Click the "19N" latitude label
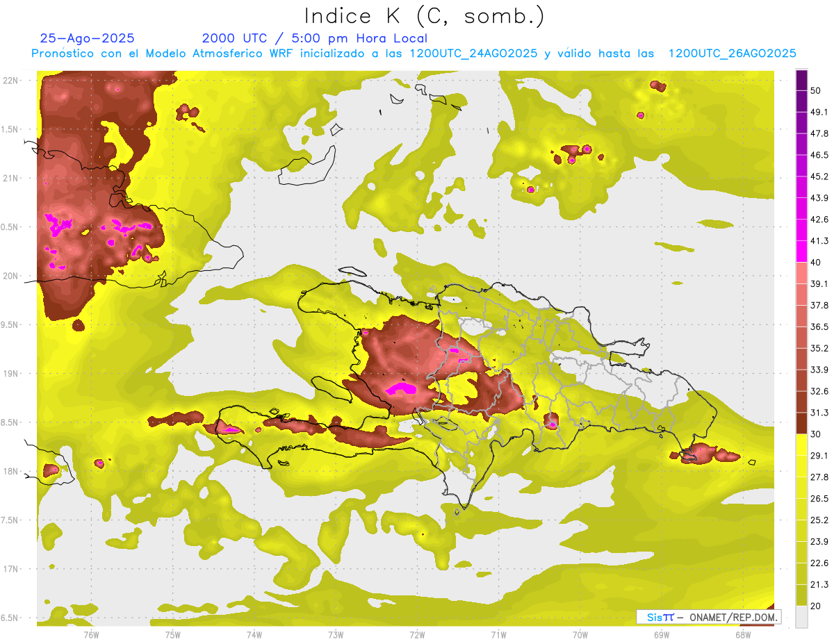The height and width of the screenshot is (644, 834). pyautogui.click(x=11, y=374)
